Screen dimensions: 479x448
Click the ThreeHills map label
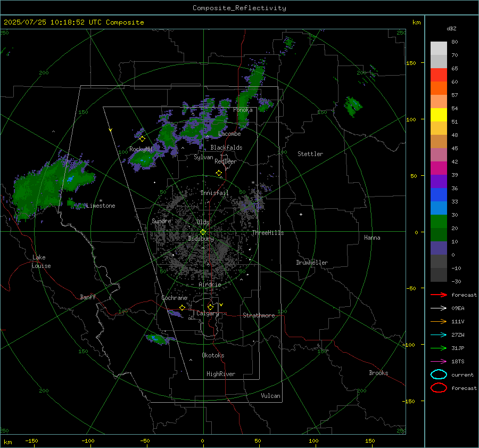(268, 233)
